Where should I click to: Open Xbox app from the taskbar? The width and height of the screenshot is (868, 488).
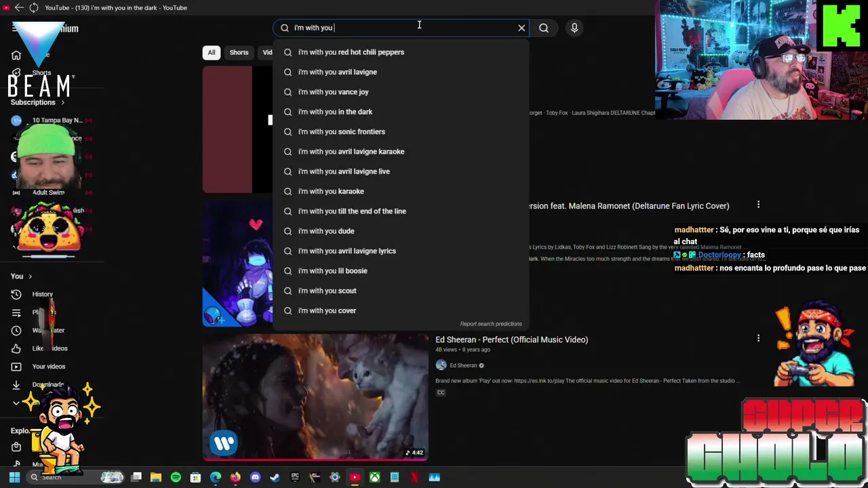click(x=374, y=477)
